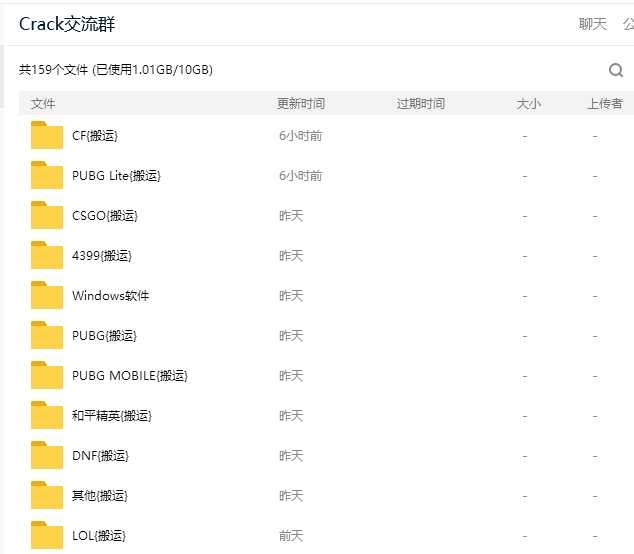The width and height of the screenshot is (634, 554).
Task: Click the 前天 time of LOL{搬运}
Action: click(291, 536)
